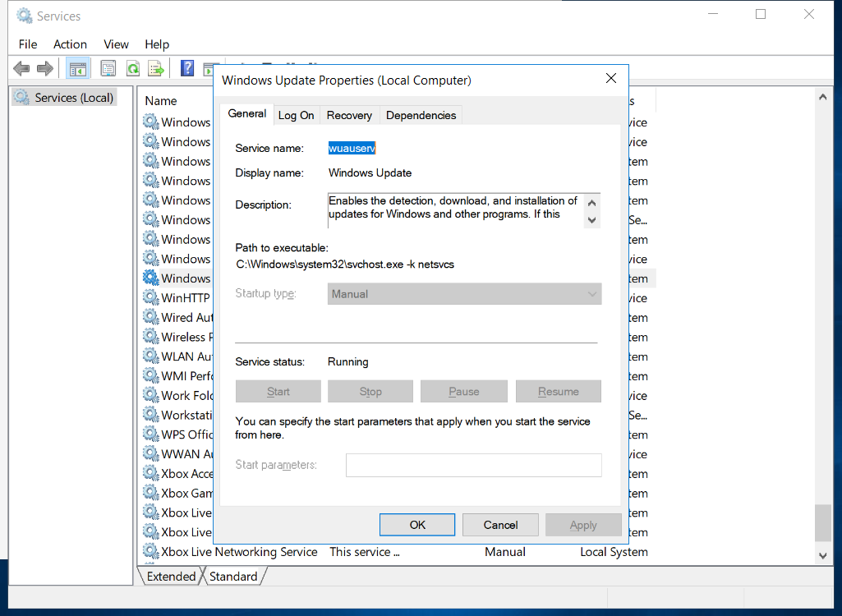Switch to the Dependencies tab
The height and width of the screenshot is (616, 842).
pyautogui.click(x=421, y=116)
